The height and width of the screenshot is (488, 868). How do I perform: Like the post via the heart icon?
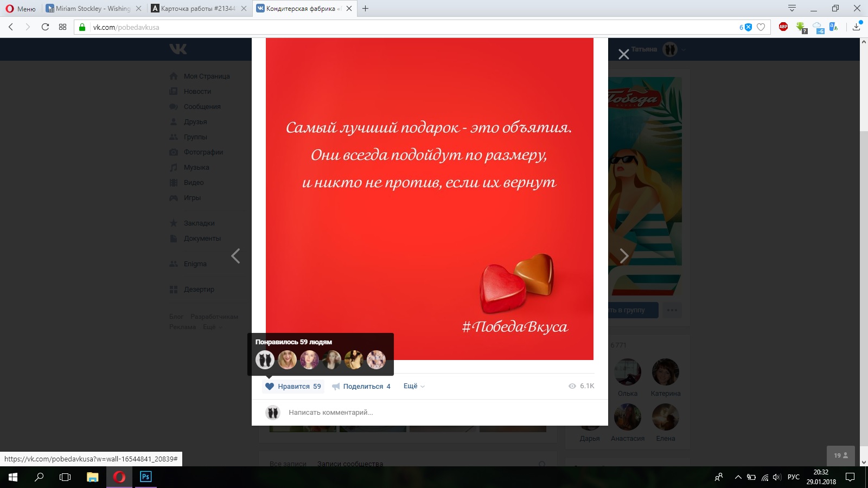pos(270,386)
